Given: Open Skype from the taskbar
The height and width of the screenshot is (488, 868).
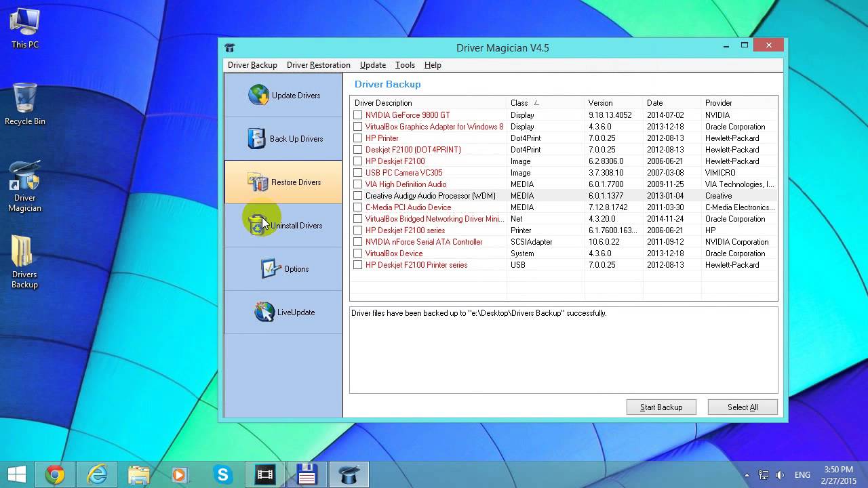Looking at the screenshot, I should tap(222, 475).
